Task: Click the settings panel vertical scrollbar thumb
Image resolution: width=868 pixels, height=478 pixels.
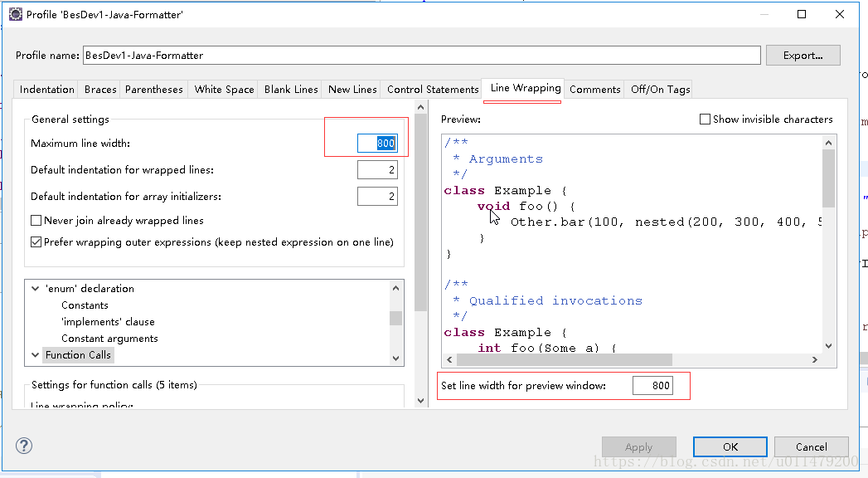Action: click(x=420, y=212)
